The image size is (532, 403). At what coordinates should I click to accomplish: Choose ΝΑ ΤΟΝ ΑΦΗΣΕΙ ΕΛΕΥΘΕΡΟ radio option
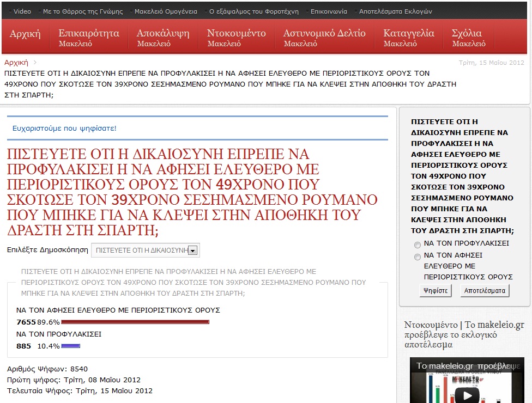click(418, 257)
